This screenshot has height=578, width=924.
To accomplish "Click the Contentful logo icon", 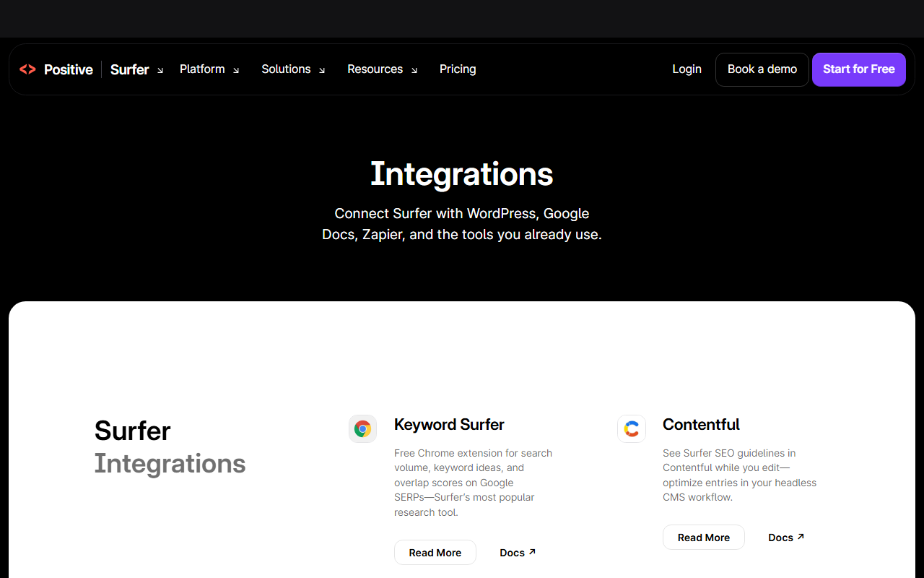I will point(632,429).
